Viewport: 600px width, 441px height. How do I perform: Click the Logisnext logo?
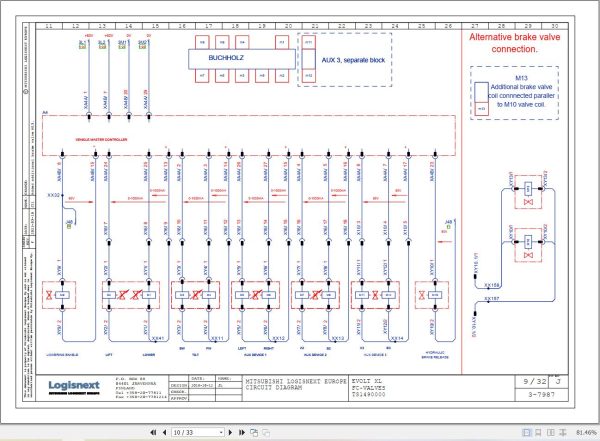(x=74, y=387)
